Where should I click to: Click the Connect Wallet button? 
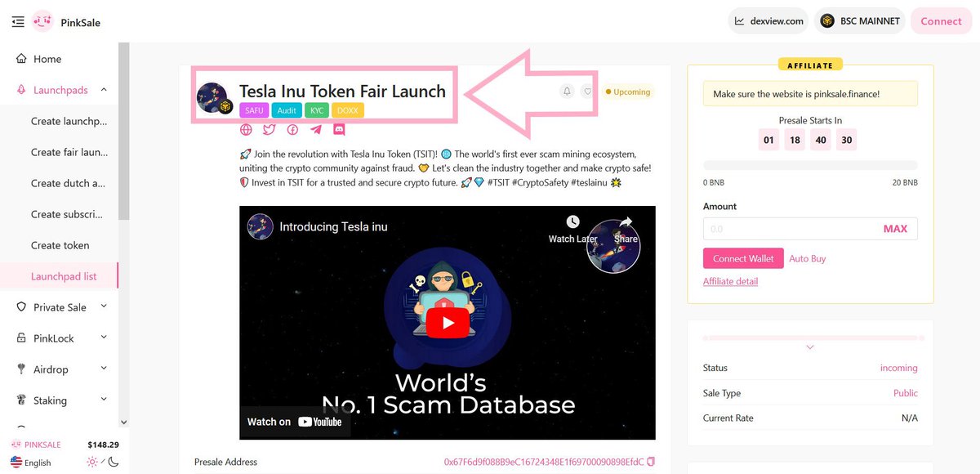click(x=743, y=258)
